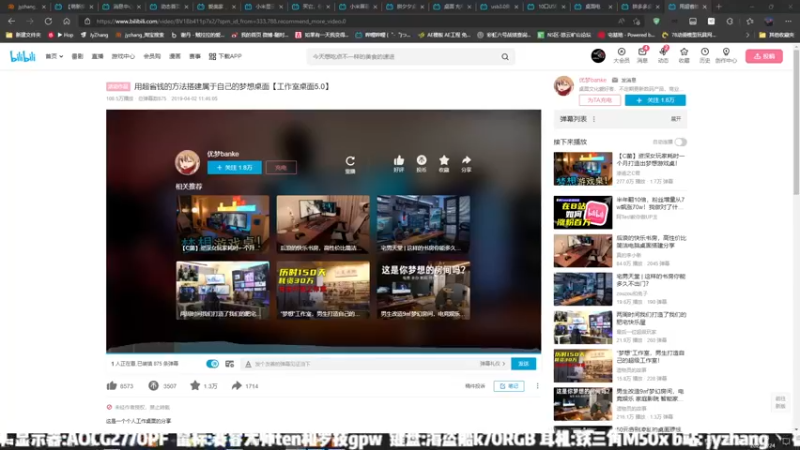Viewport: 800px width, 450px height.
Task: Click uploader 优梦banke avatar in sidebar
Action: 564,86
